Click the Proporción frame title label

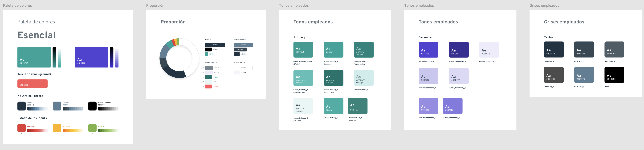[x=155, y=5]
